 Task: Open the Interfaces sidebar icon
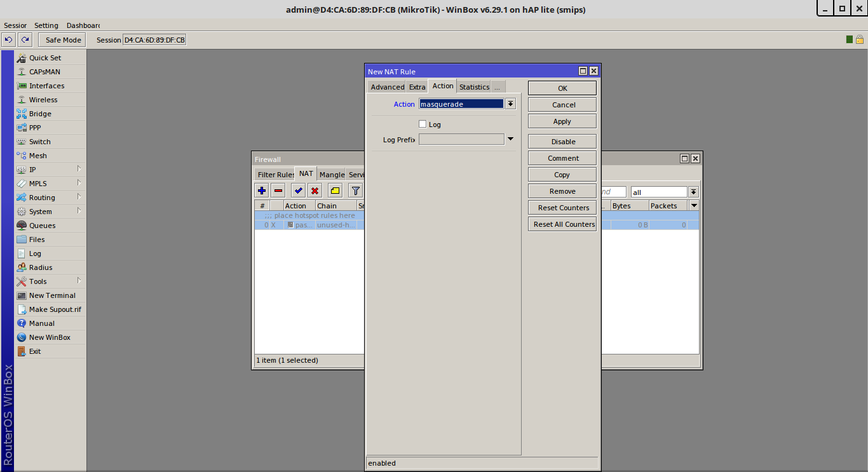22,86
